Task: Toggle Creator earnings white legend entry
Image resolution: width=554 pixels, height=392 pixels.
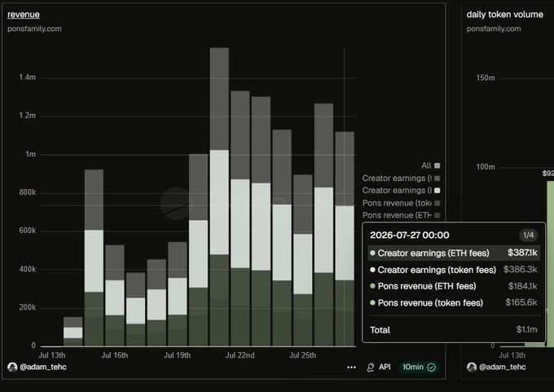Action: (401, 191)
